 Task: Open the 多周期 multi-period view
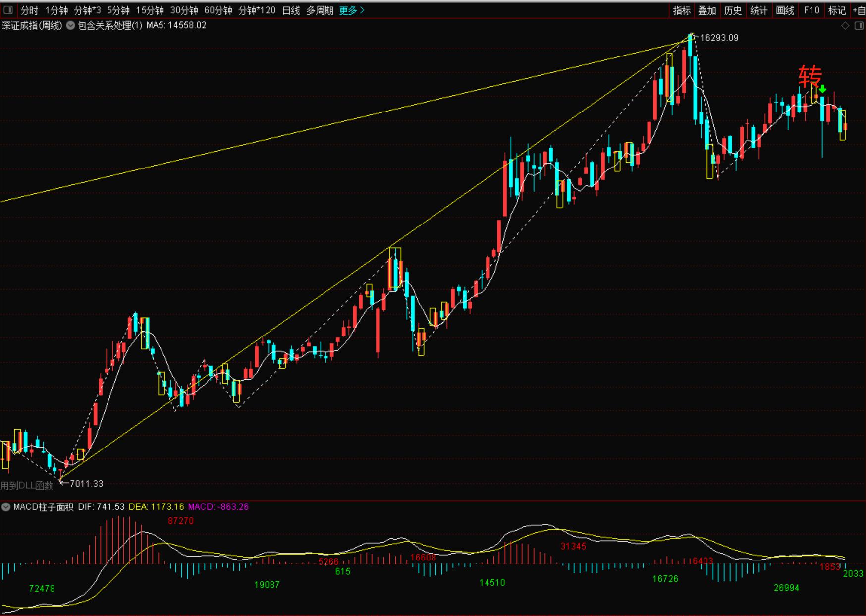tap(320, 10)
